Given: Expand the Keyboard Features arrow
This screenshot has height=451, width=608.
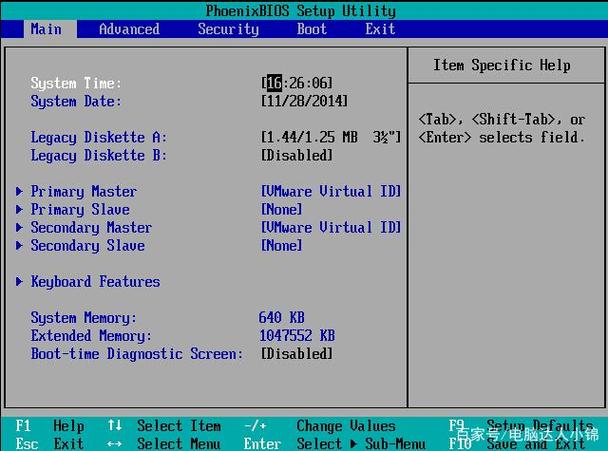Looking at the screenshot, I should [x=19, y=282].
